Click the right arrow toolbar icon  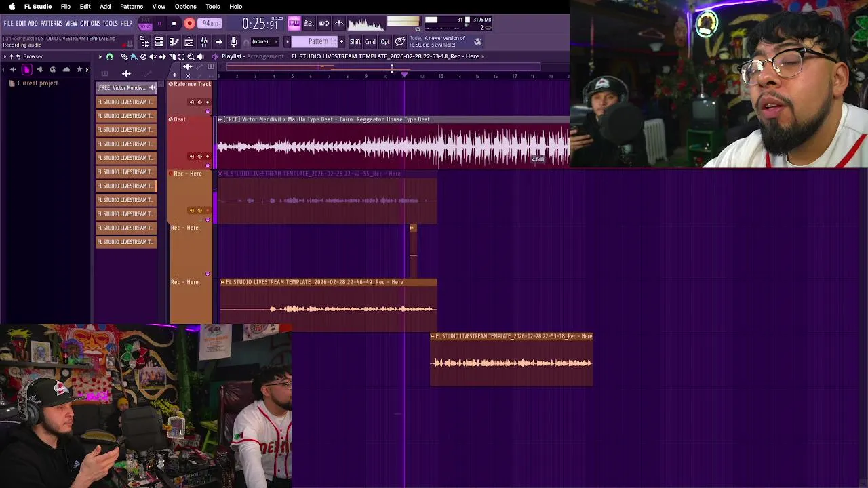[218, 42]
